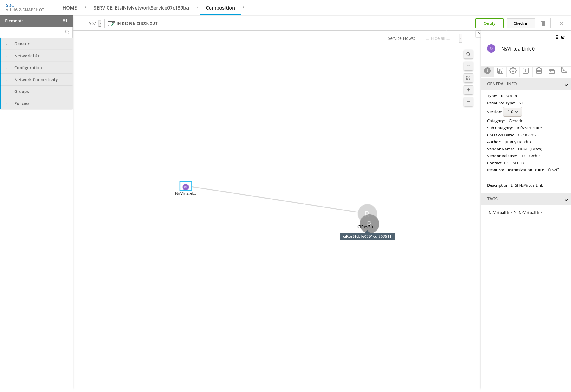Click the Check in button
Screen dimensions: 571x392
coord(521,23)
